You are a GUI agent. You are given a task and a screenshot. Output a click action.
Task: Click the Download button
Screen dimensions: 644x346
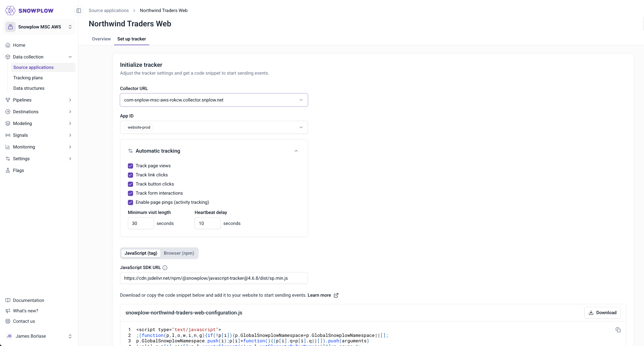[602, 313]
